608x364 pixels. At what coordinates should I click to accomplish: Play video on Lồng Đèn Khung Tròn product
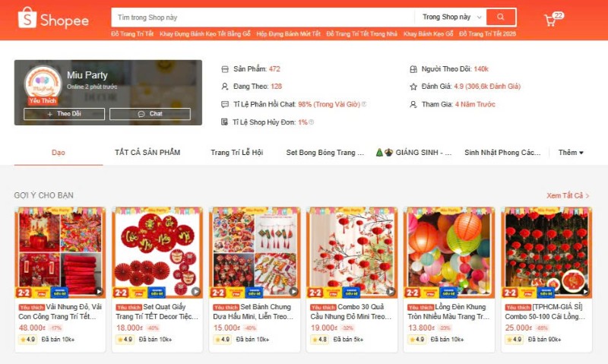(x=488, y=292)
